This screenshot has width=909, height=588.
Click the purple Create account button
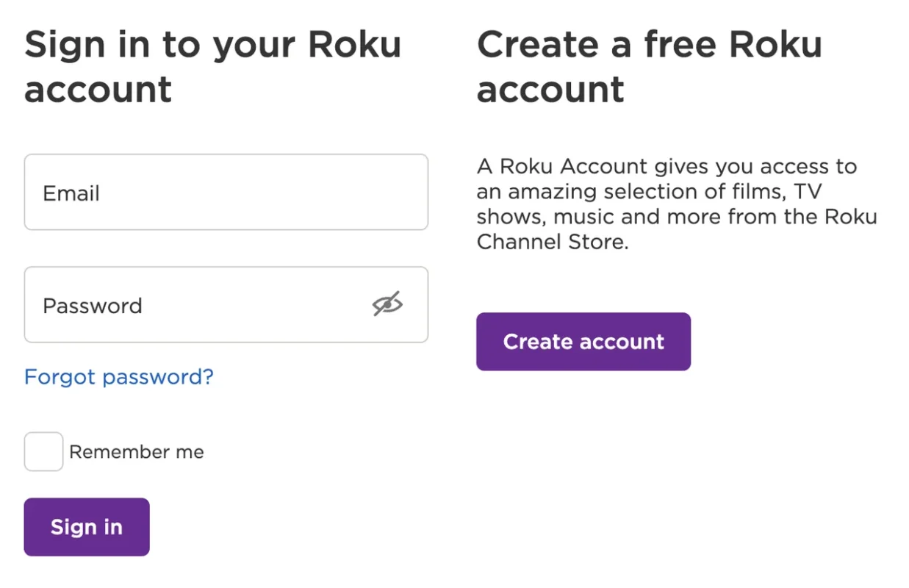pos(583,342)
